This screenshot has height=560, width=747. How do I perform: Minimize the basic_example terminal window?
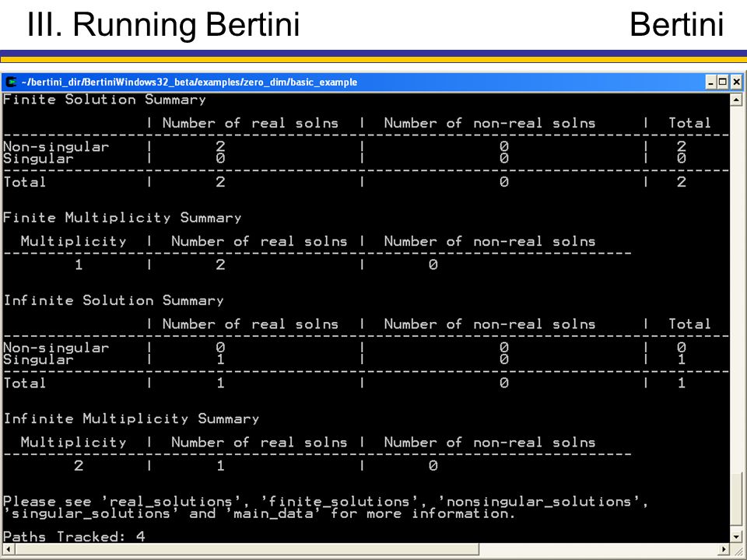point(711,82)
